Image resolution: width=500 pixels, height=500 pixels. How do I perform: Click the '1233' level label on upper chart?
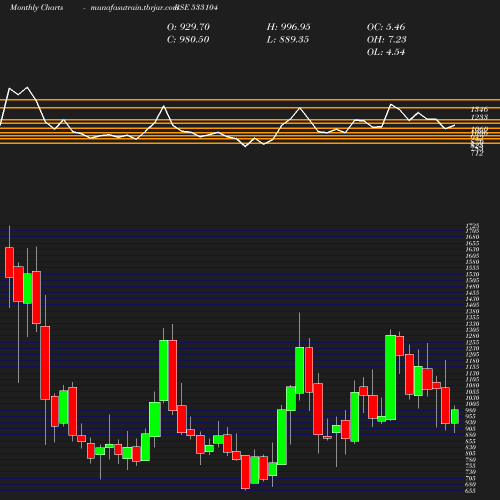click(479, 117)
